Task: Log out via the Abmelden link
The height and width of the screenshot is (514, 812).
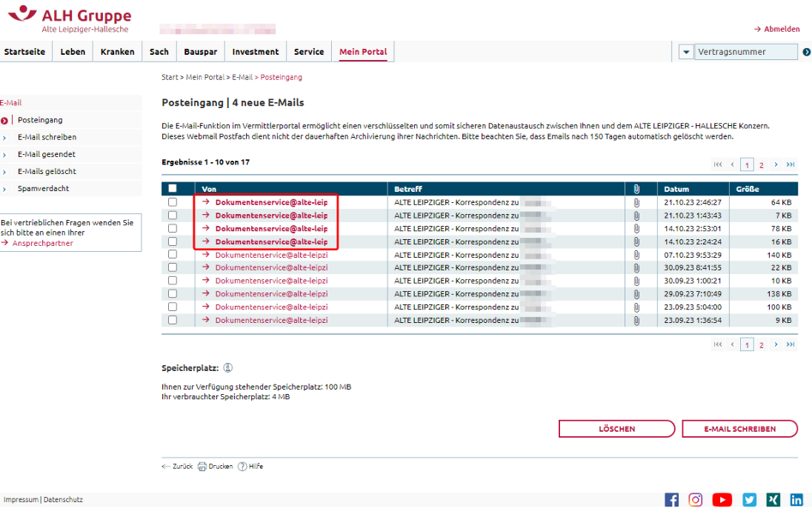Action: pos(778,29)
